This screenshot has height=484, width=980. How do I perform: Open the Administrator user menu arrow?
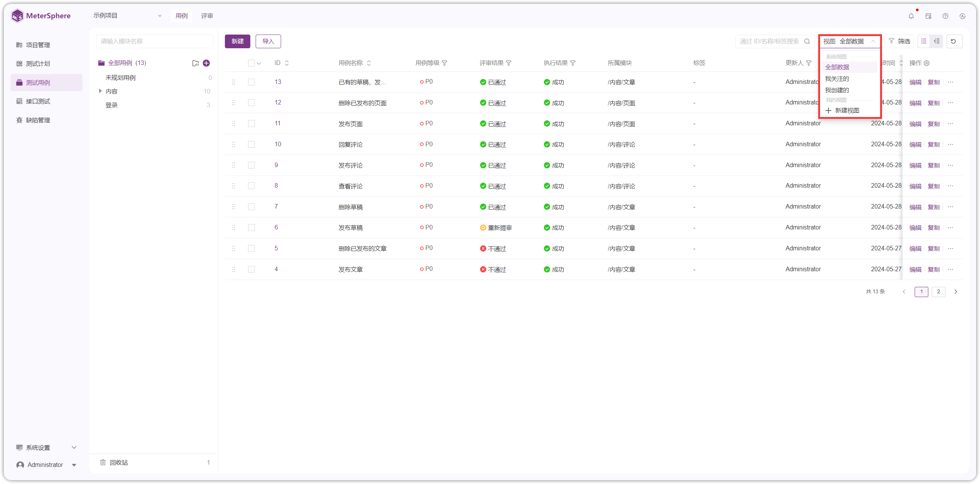(74, 465)
